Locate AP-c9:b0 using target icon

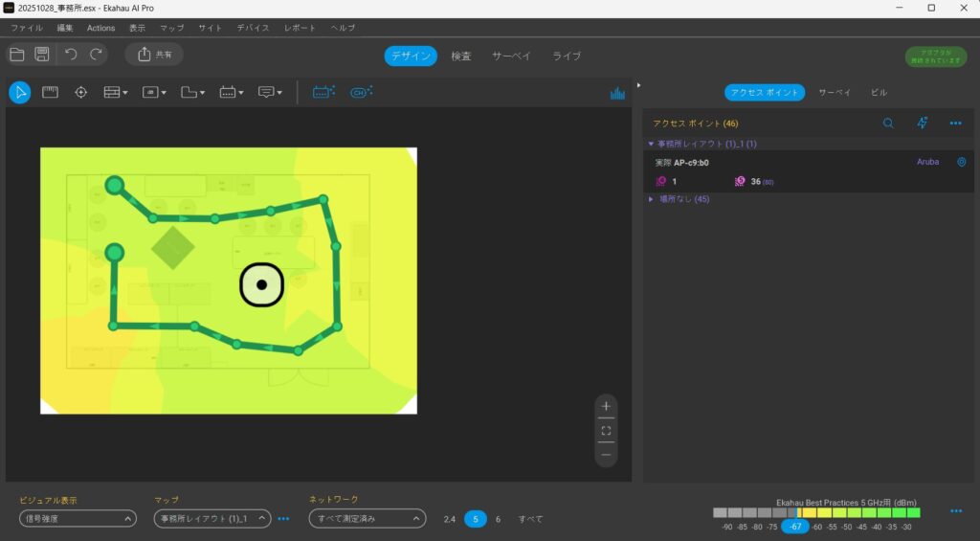[x=962, y=162]
